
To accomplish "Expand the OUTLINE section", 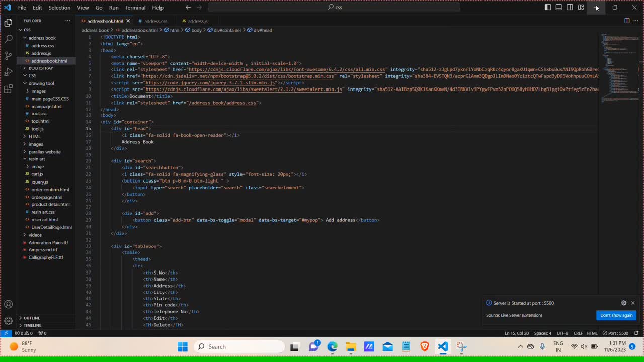I will pyautogui.click(x=31, y=318).
